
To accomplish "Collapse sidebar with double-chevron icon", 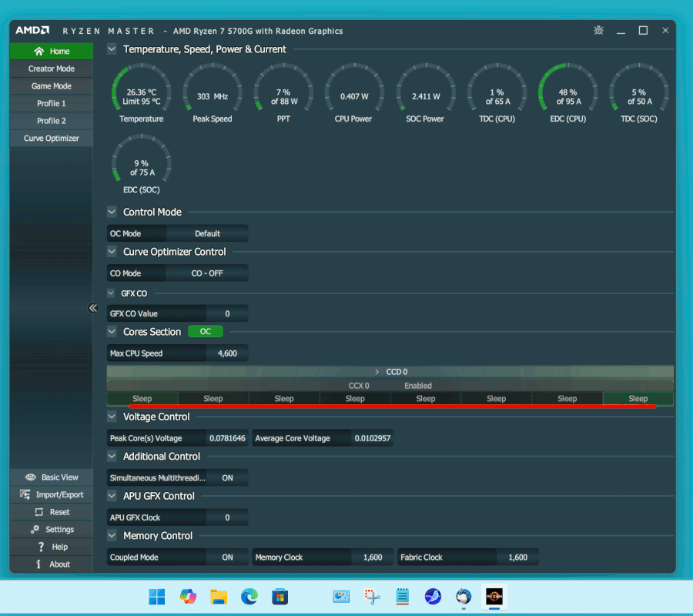I will [93, 308].
